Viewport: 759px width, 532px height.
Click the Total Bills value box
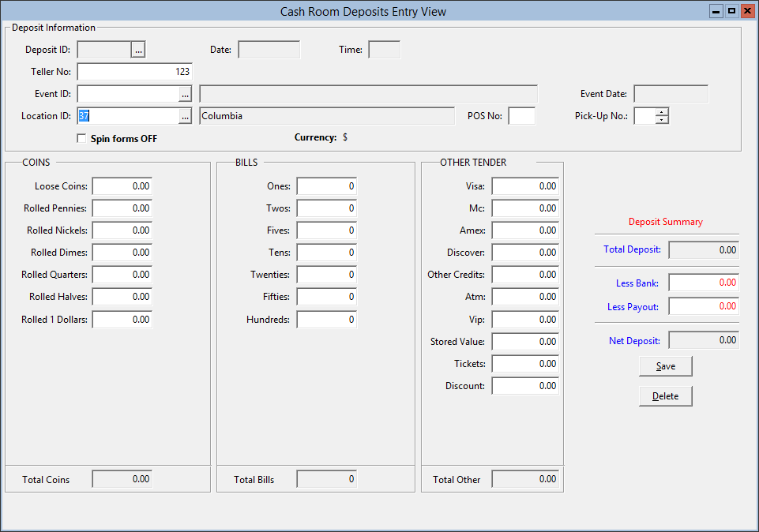point(327,479)
